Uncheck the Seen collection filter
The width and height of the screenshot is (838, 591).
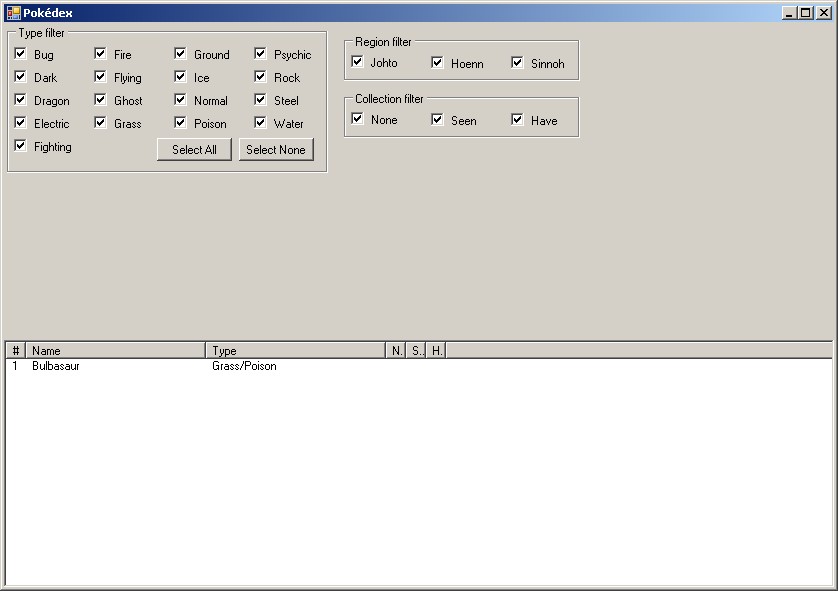[x=437, y=120]
